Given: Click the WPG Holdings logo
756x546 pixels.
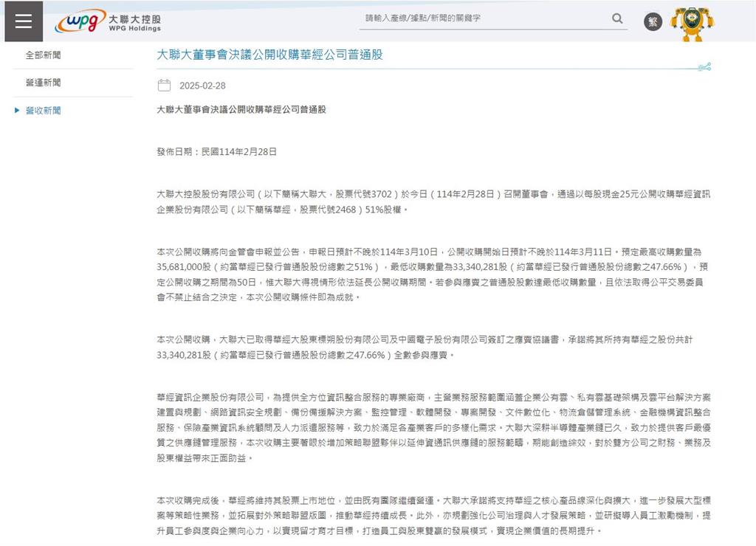Looking at the screenshot, I should 108,21.
